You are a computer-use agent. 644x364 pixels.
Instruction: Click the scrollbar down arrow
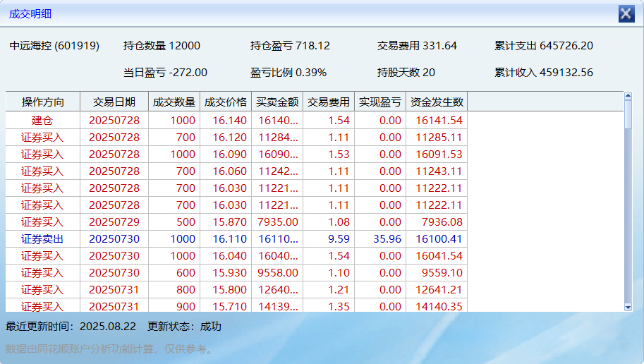628,307
